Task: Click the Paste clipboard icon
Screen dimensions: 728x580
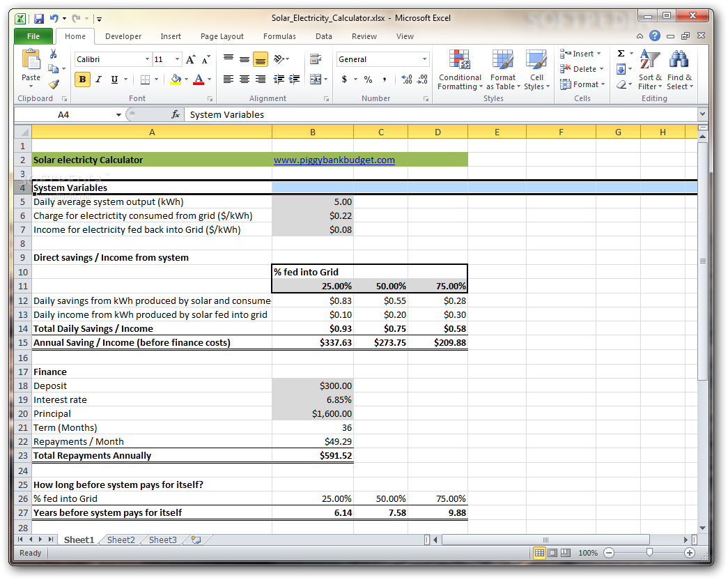Action: click(x=31, y=61)
